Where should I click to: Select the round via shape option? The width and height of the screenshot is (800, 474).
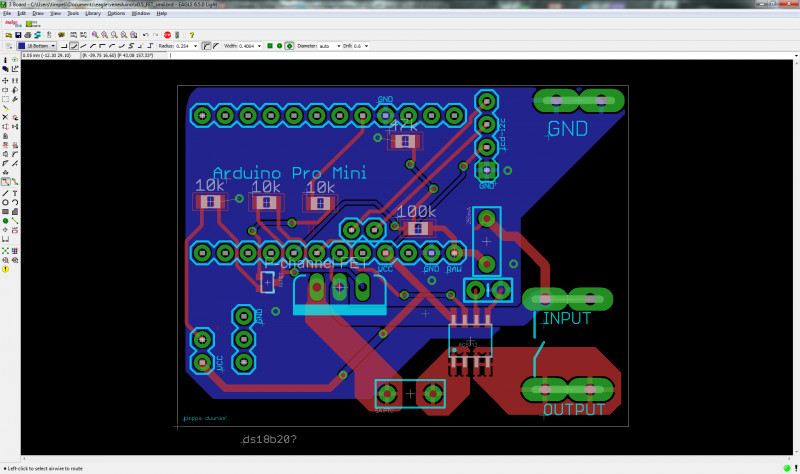[x=279, y=46]
